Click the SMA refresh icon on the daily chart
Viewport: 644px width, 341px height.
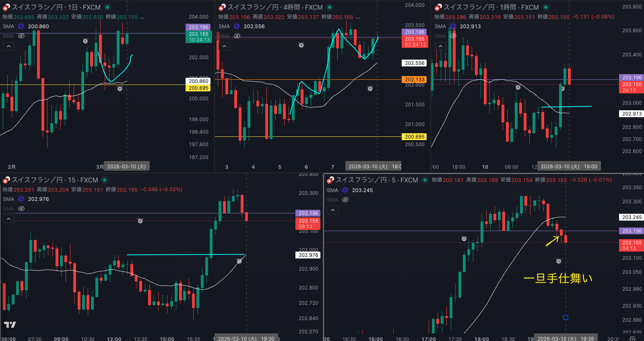21,26
